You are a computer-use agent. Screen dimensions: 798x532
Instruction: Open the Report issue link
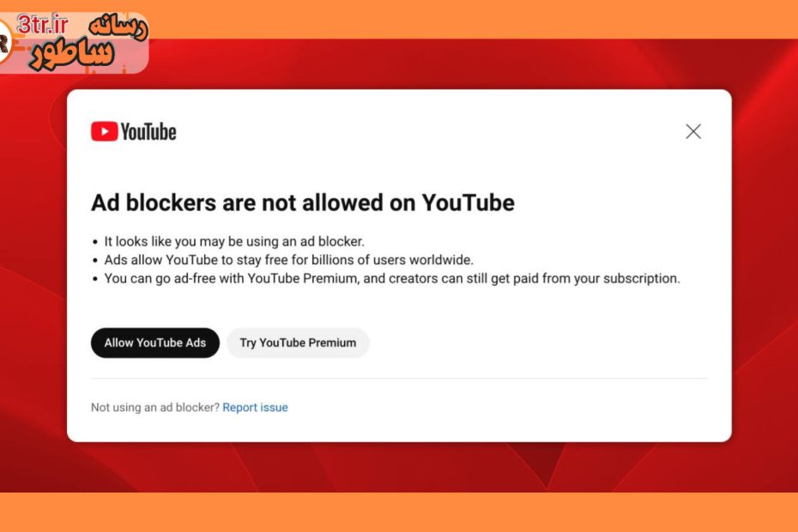255,408
